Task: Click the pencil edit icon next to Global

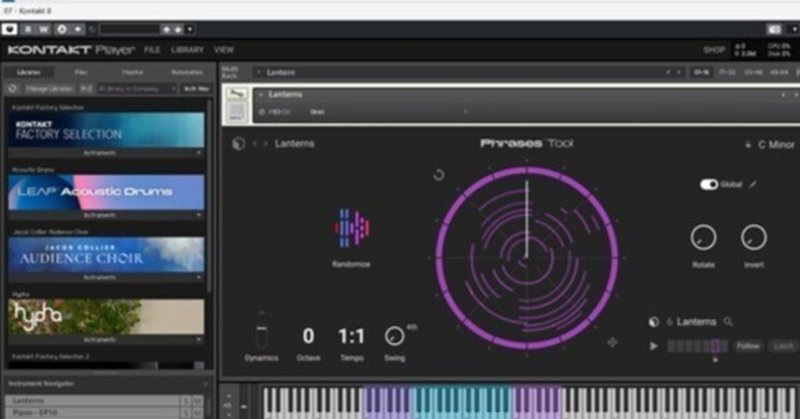Action: (x=753, y=184)
